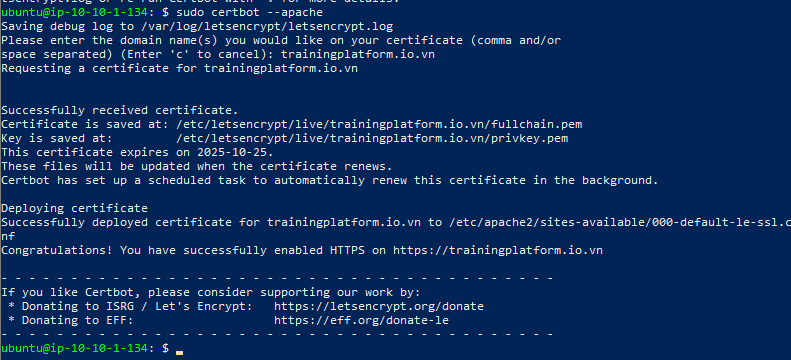Click the command 'sudo certbot --apache'
Viewport: 791px width, 360px height.
pyautogui.click(x=249, y=12)
